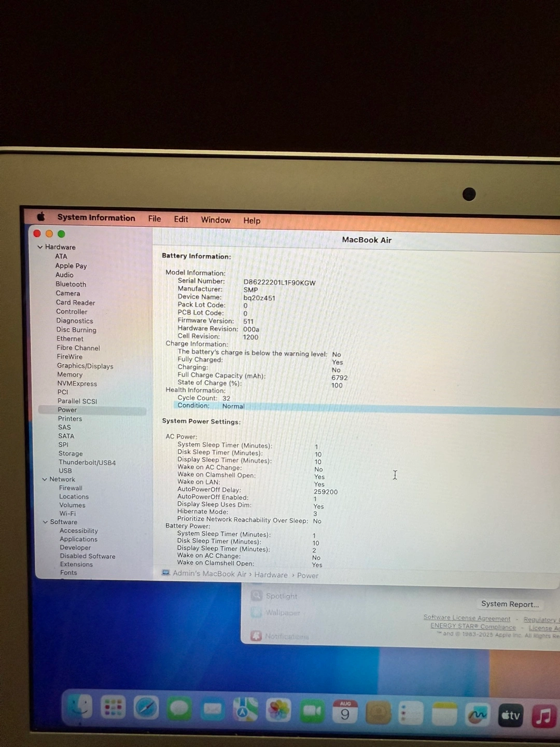Select Apple Pay in the sidebar
The width and height of the screenshot is (560, 747).
pyautogui.click(x=71, y=266)
